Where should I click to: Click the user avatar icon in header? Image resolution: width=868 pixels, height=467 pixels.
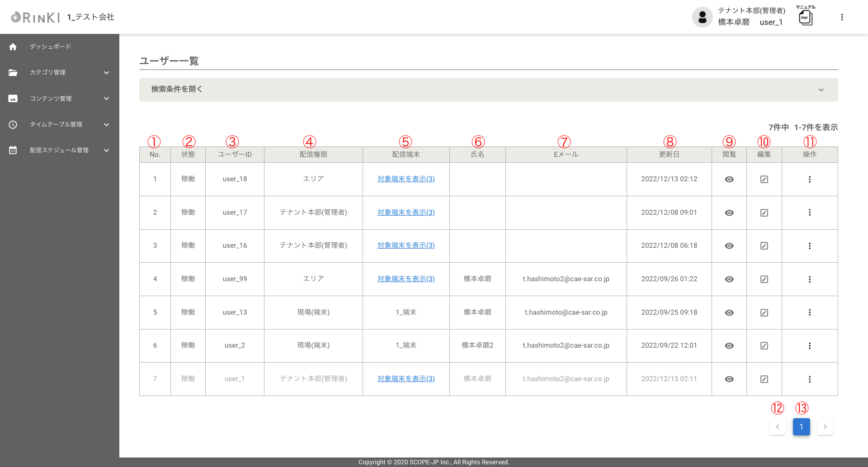point(702,17)
